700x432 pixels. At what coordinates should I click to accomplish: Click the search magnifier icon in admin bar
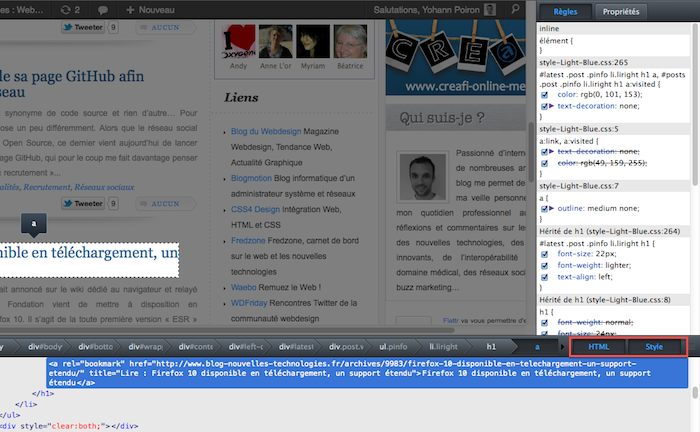click(518, 8)
